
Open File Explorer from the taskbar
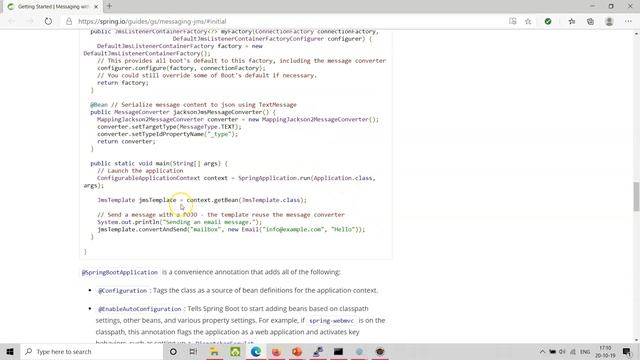tap(214, 351)
